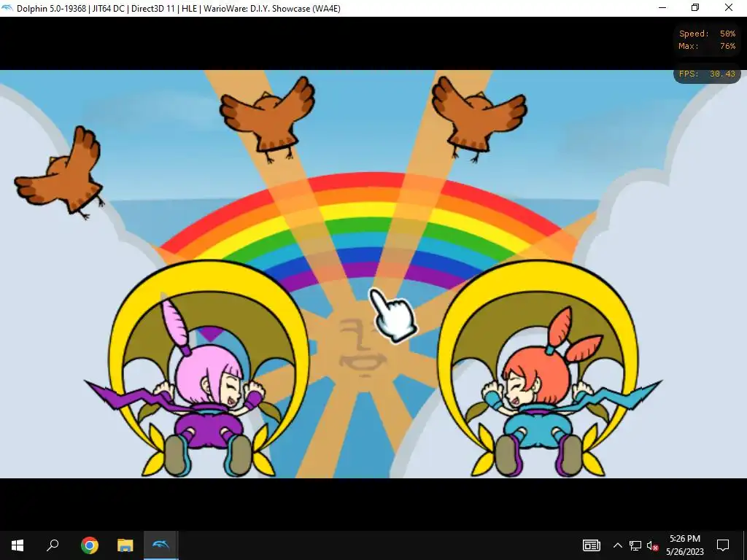Click the Max: 76% overlay text
This screenshot has height=560, width=747.
707,46
